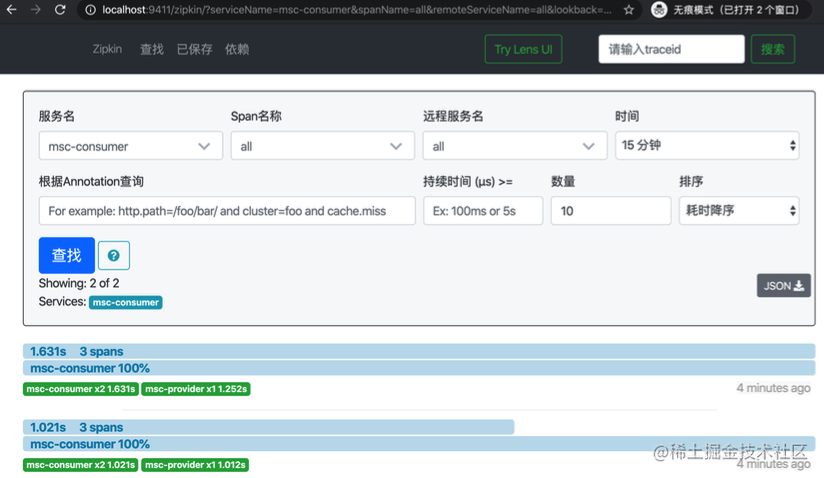This screenshot has height=478, width=824.
Task: Focus the 持续时间 duration input
Action: tap(483, 211)
